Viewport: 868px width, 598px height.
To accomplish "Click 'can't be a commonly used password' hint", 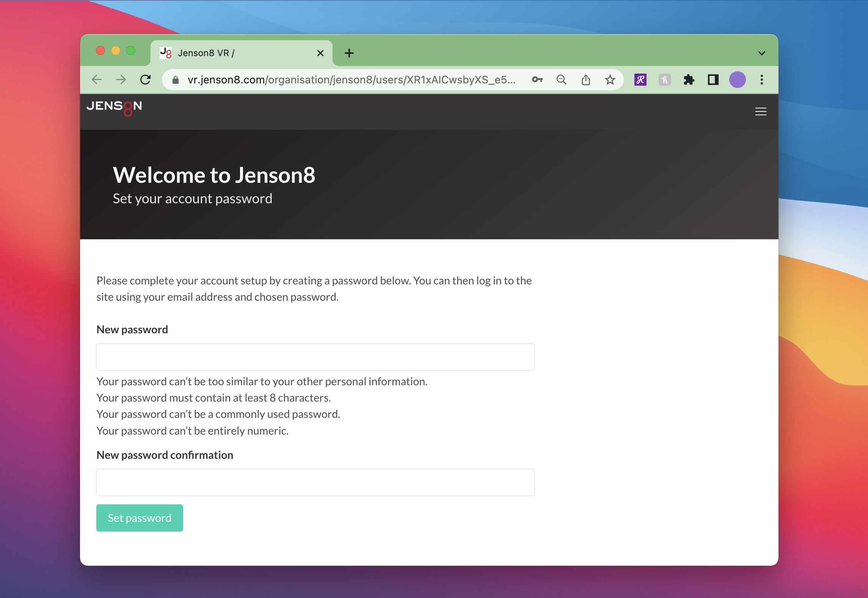I will coord(218,414).
